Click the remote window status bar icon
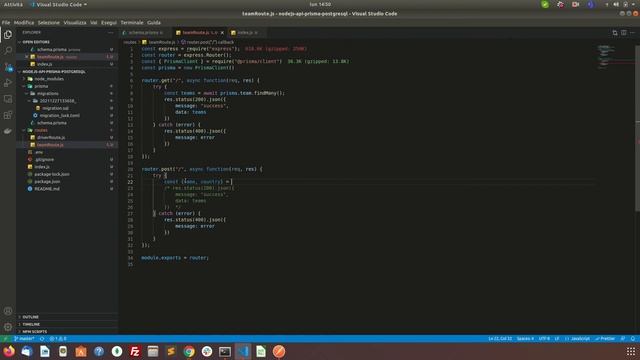Viewport: 640px width, 360px height. [x=5, y=339]
